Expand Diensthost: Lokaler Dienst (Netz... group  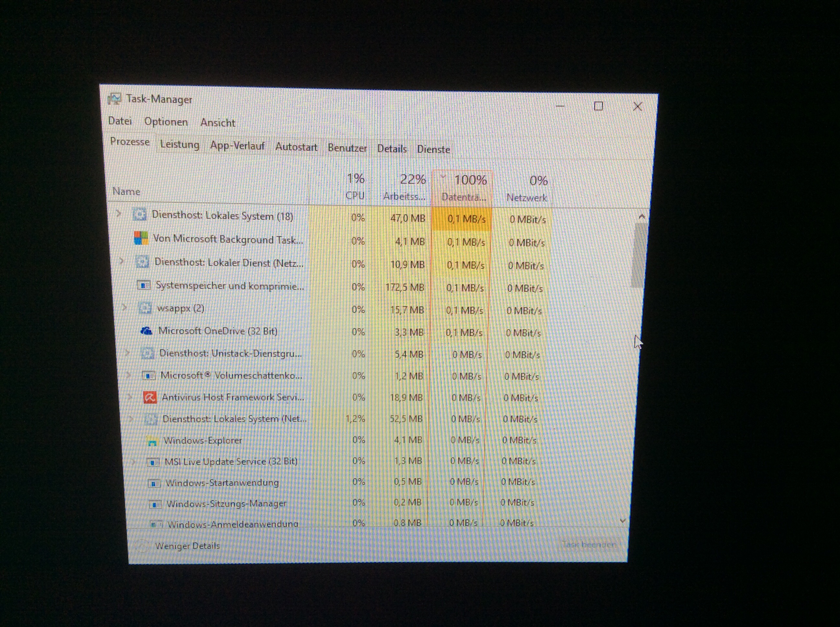click(x=122, y=261)
